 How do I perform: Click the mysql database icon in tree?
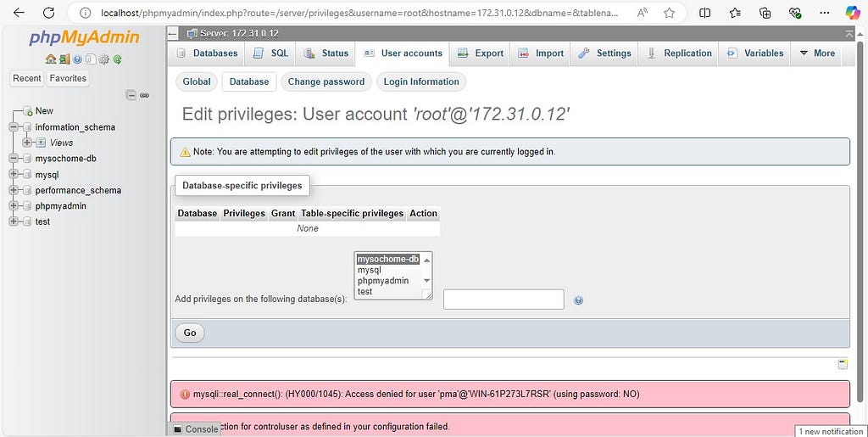click(x=27, y=175)
